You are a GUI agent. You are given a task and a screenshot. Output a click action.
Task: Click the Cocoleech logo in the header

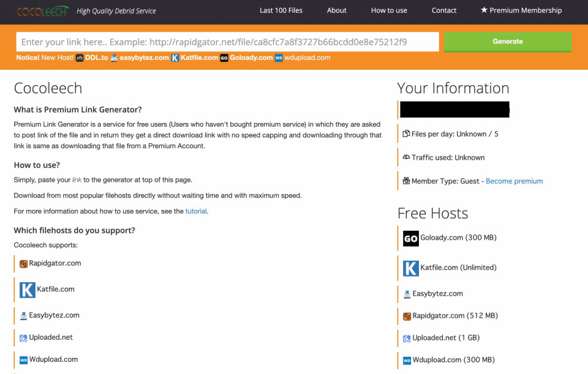42,11
